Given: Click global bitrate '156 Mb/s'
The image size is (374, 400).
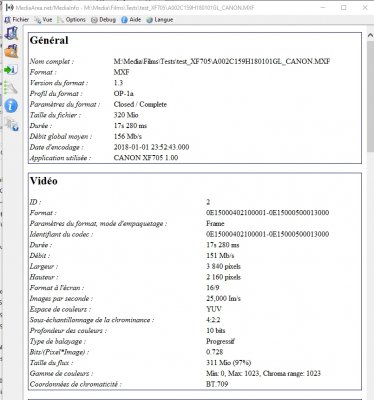Looking at the screenshot, I should pyautogui.click(x=128, y=136).
